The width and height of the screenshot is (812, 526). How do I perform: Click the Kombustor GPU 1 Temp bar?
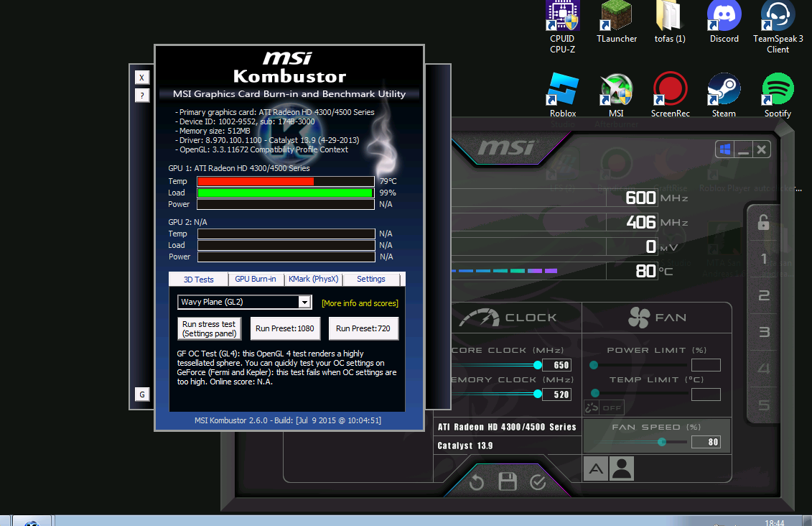(x=285, y=181)
